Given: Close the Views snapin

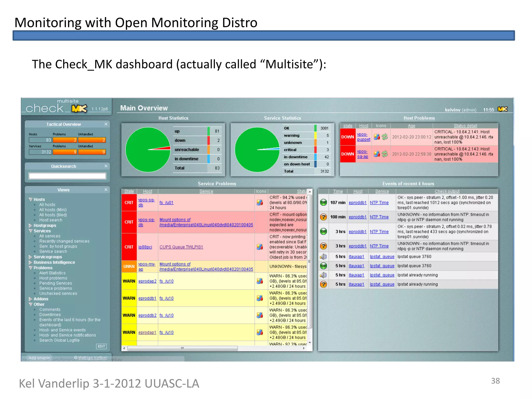Looking at the screenshot, I should pyautogui.click(x=106, y=190).
